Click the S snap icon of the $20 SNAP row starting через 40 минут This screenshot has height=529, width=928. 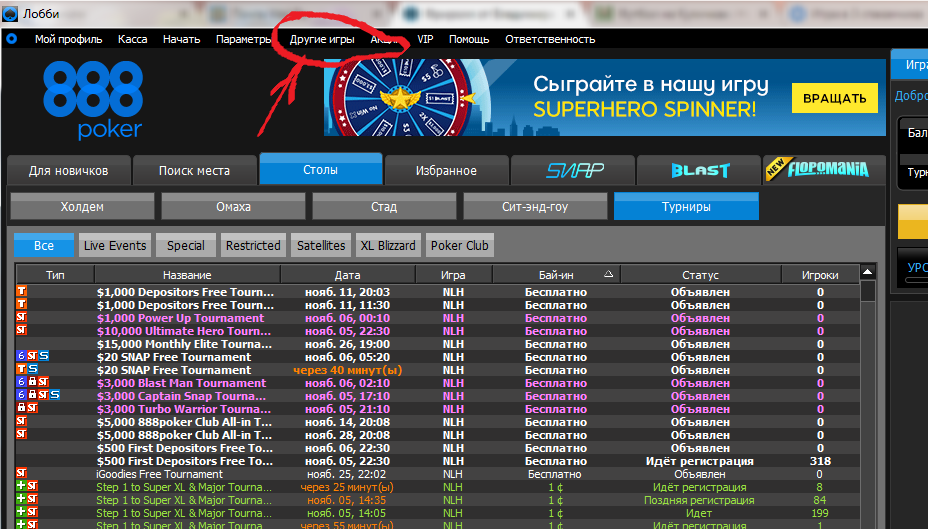coord(33,369)
